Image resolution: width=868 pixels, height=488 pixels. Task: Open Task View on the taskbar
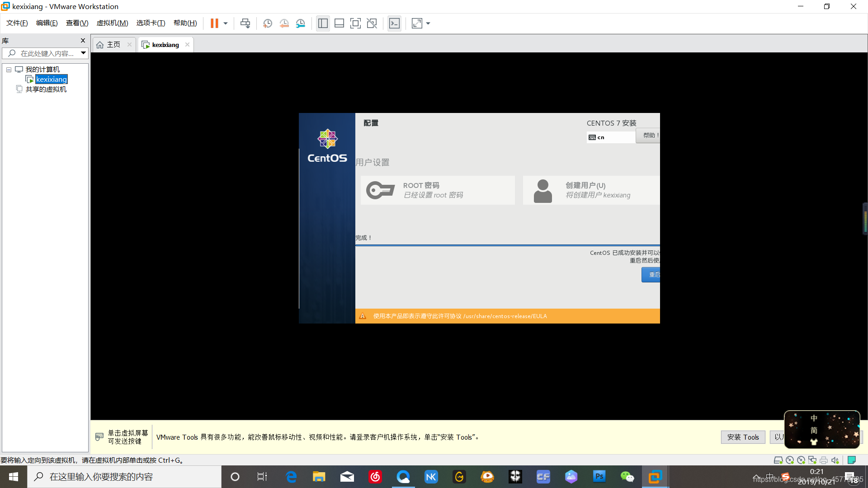pyautogui.click(x=262, y=477)
